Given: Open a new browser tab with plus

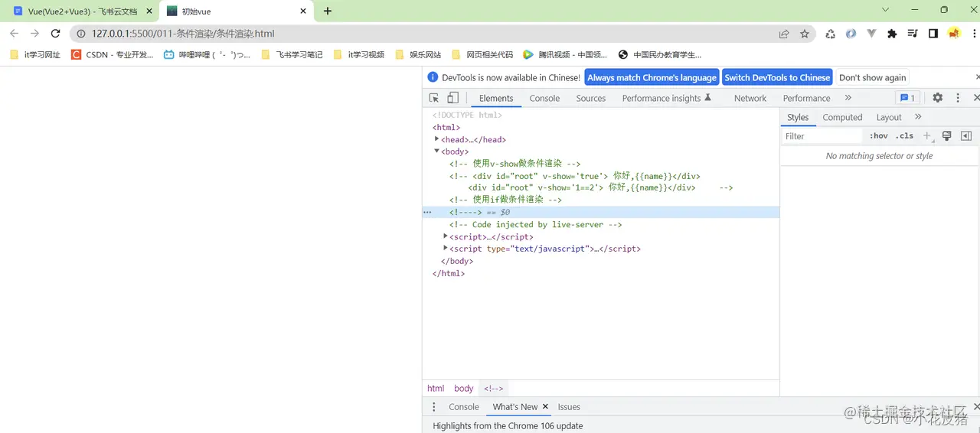Looking at the screenshot, I should 328,11.
